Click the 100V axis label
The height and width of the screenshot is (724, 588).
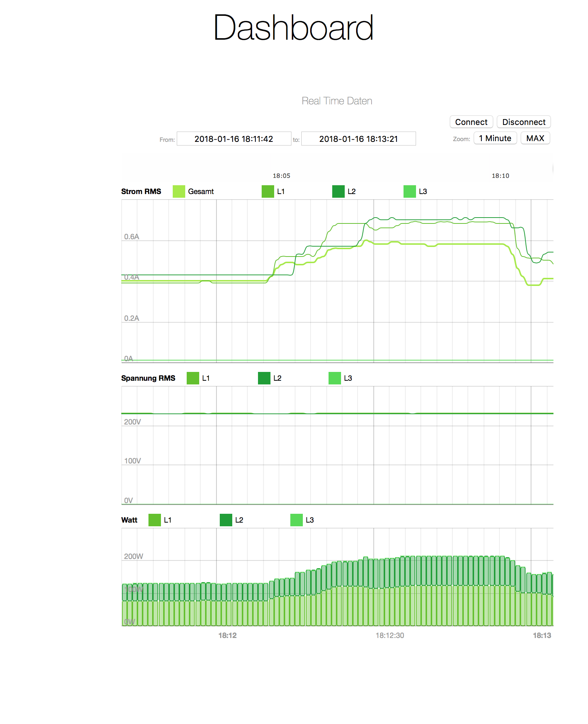coord(132,461)
